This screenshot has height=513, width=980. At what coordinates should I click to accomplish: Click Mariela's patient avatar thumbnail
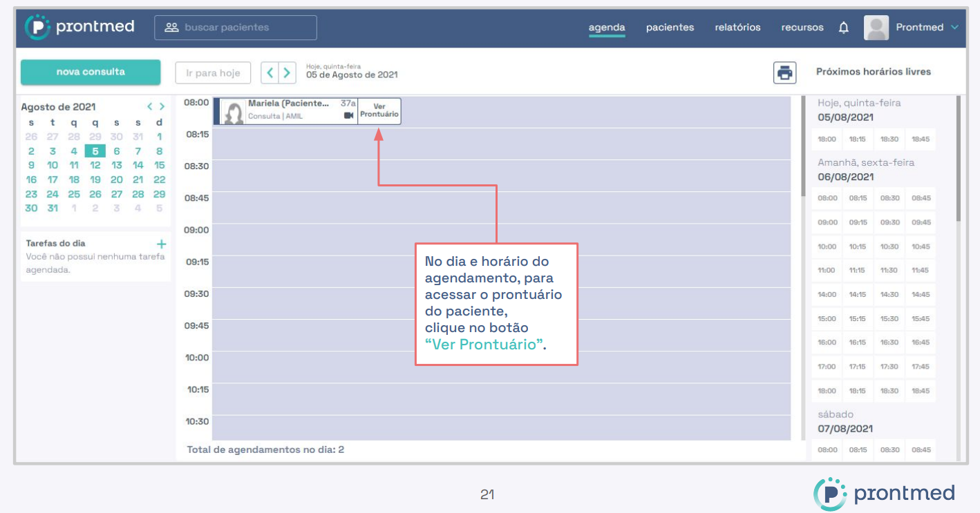pos(234,113)
